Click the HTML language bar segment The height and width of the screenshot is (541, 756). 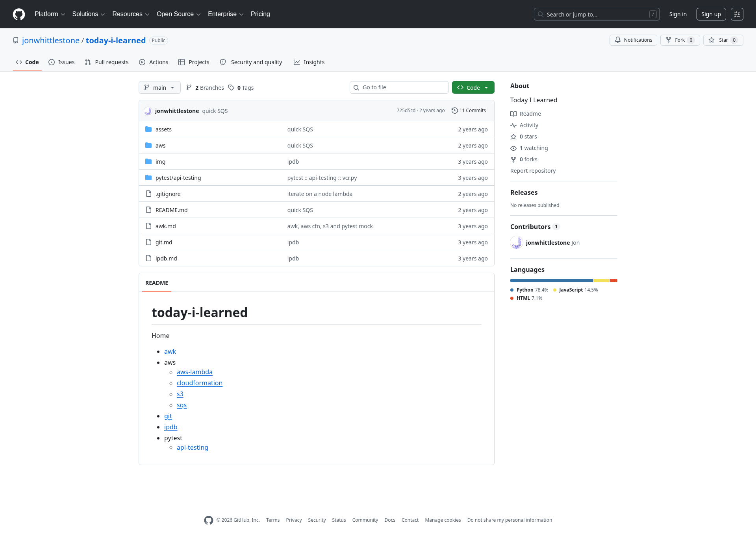tap(613, 281)
